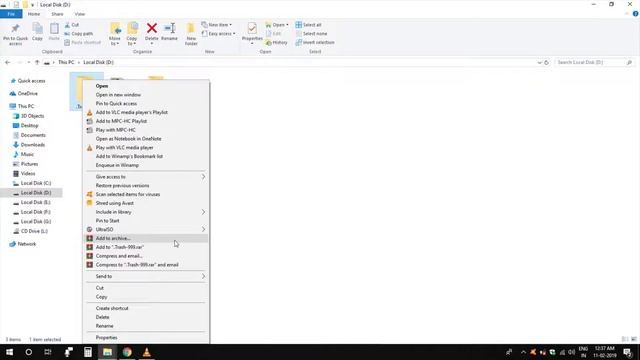Choose Open in the context menu
This screenshot has width=640, height=360.
(x=146, y=86)
